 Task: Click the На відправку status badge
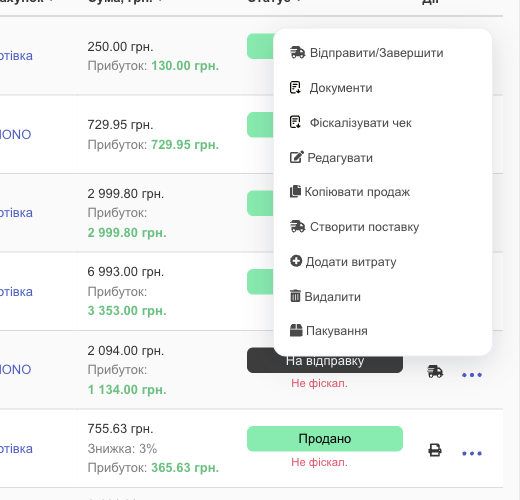pos(325,361)
